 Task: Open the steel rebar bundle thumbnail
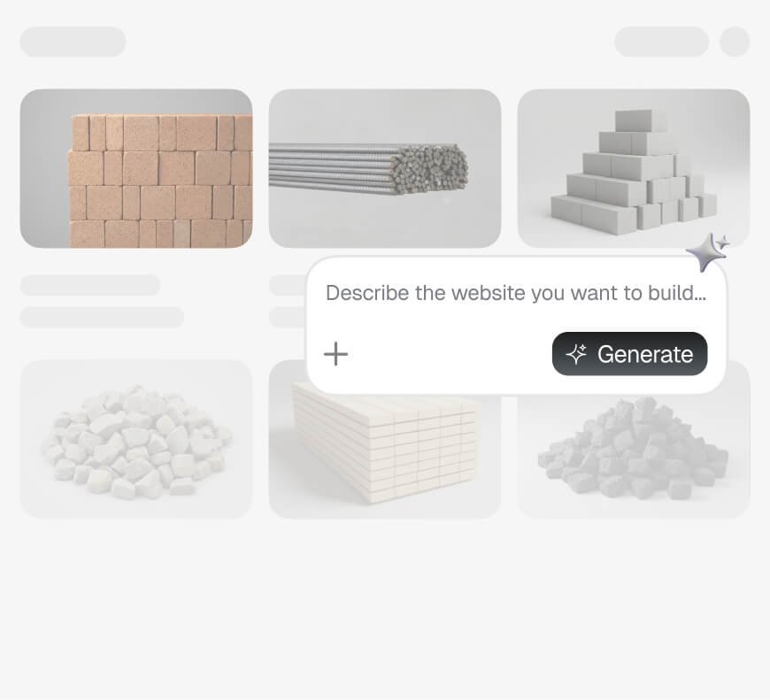point(385,168)
